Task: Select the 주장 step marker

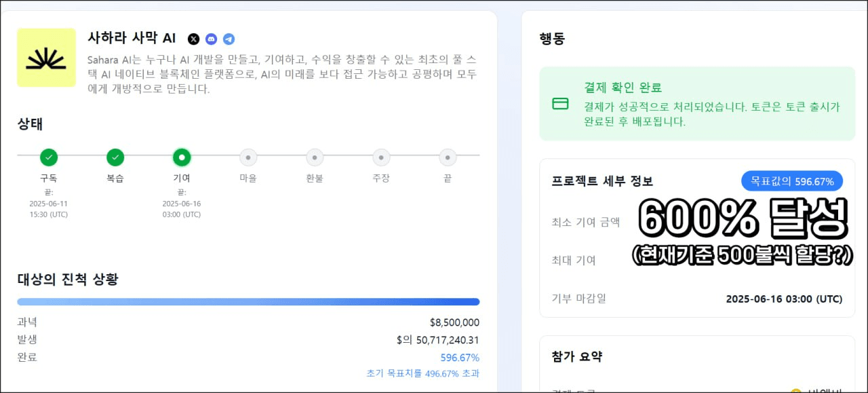Action: click(x=381, y=157)
